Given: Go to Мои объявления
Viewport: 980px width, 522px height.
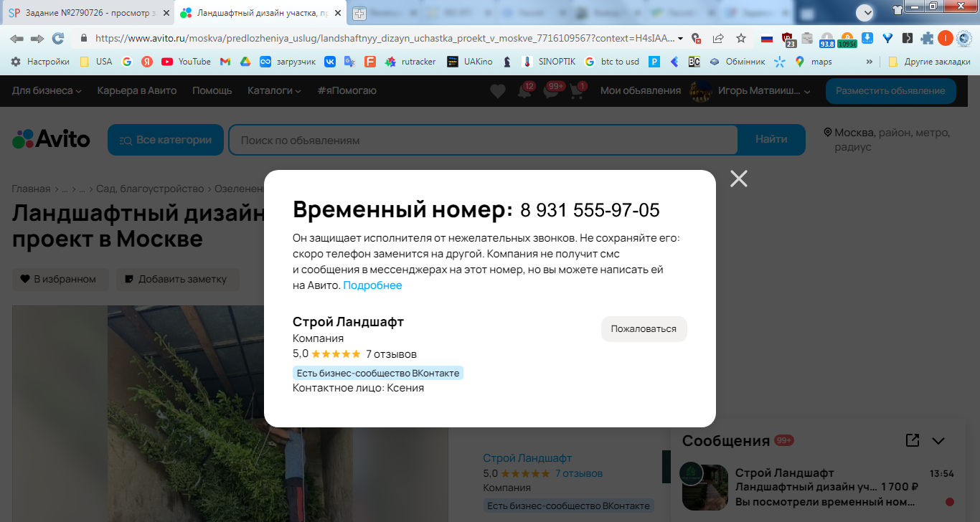Looking at the screenshot, I should pos(640,90).
